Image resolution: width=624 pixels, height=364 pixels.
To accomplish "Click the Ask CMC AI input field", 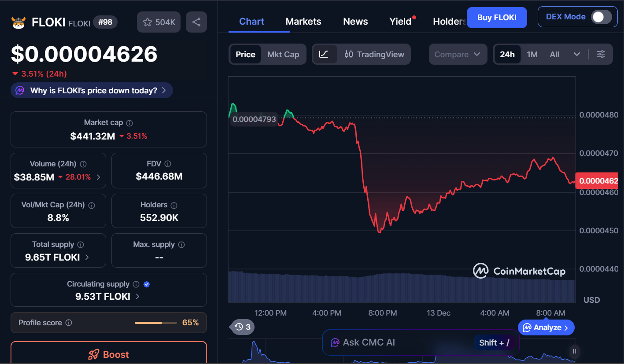I will [x=396, y=342].
